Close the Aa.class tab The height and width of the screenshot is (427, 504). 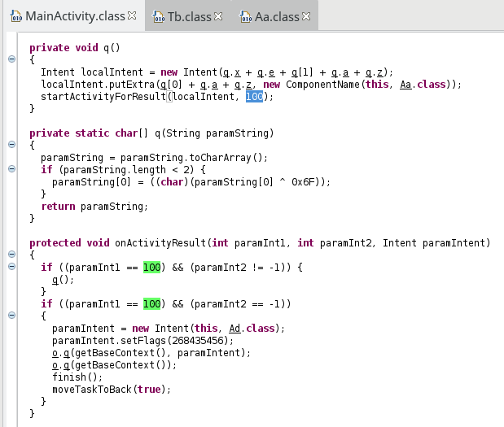tap(306, 16)
